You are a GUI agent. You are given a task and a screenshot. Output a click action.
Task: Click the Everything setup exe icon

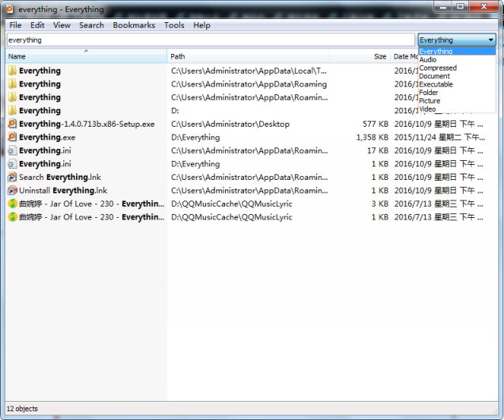(x=12, y=124)
